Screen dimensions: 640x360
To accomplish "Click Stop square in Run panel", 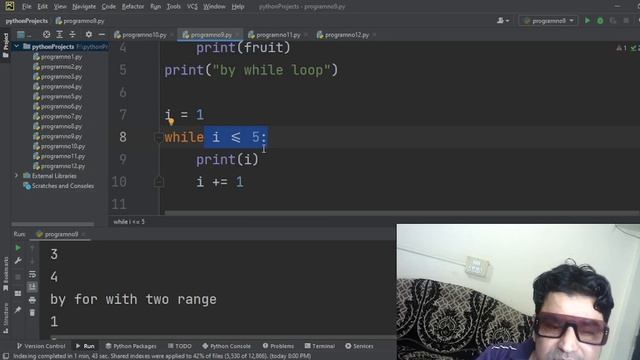I will [x=18, y=277].
